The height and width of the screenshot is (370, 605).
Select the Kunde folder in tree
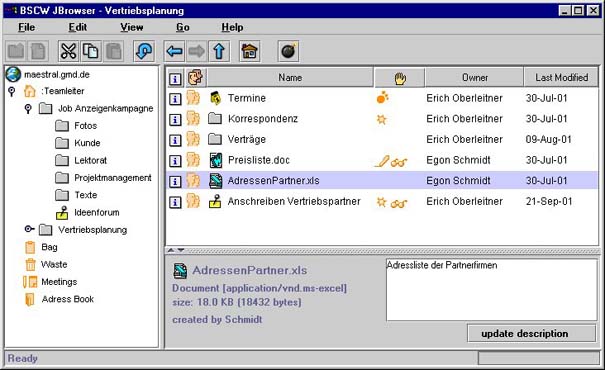click(87, 143)
